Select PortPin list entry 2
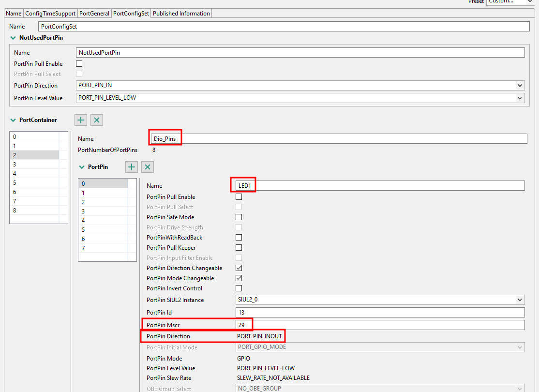The height and width of the screenshot is (392, 539). [103, 202]
